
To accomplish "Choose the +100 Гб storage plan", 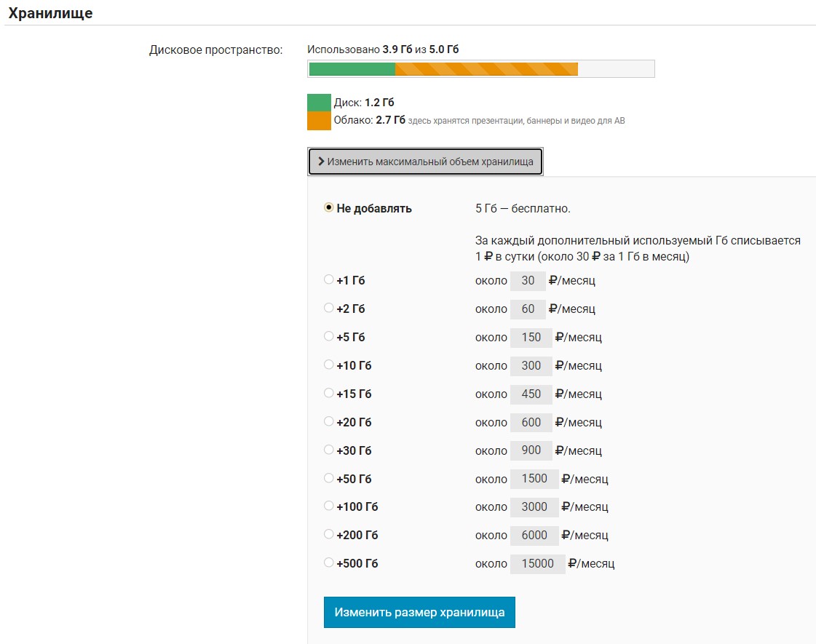I will 328,506.
